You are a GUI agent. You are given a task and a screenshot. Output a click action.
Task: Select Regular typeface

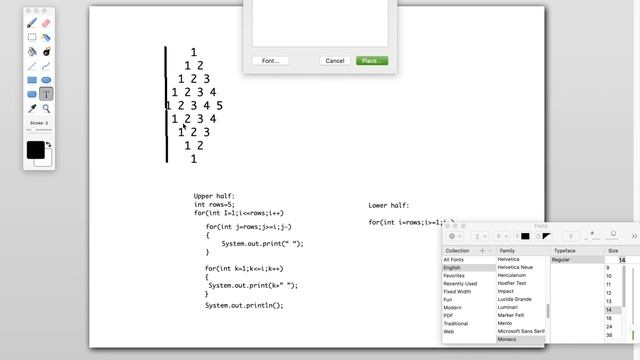577,260
